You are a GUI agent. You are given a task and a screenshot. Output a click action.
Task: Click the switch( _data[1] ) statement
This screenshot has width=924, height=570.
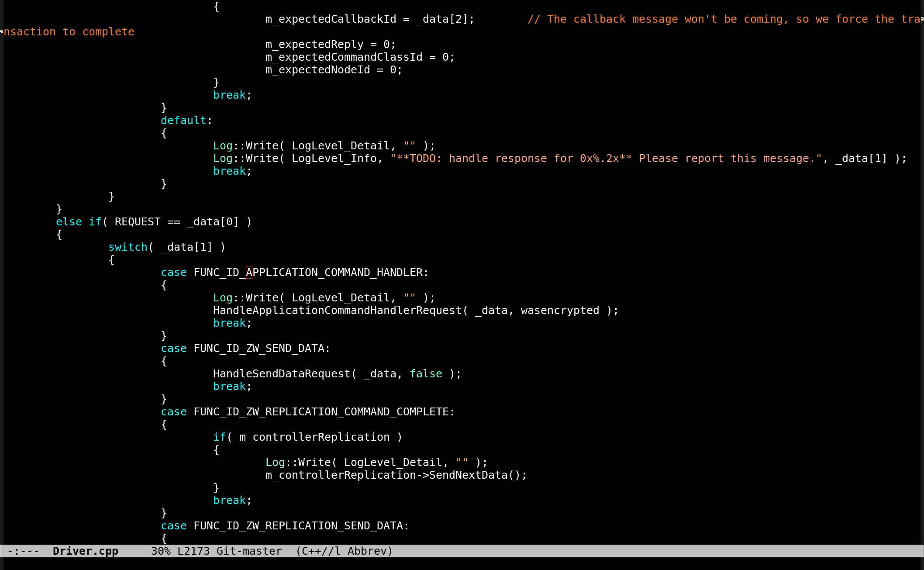click(x=167, y=247)
